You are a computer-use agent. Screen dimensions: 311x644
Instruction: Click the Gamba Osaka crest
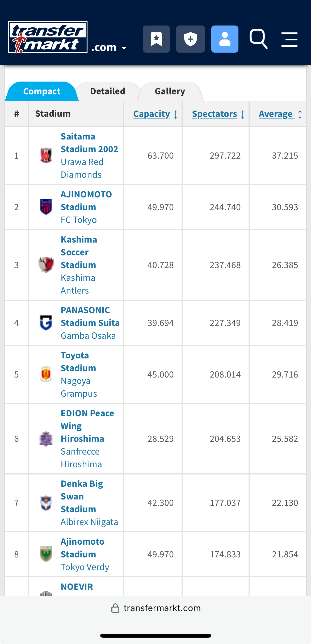46,323
